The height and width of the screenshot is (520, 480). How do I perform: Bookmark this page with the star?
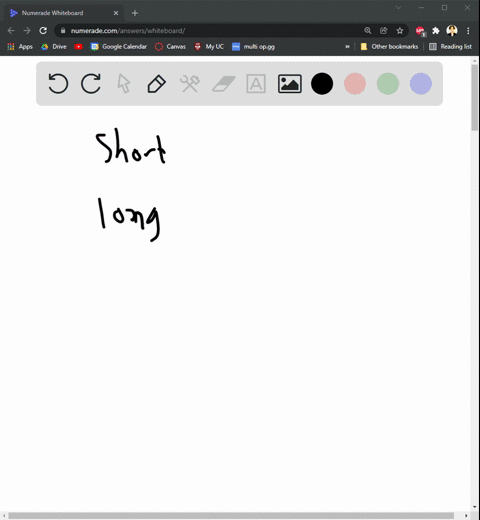pyautogui.click(x=400, y=31)
